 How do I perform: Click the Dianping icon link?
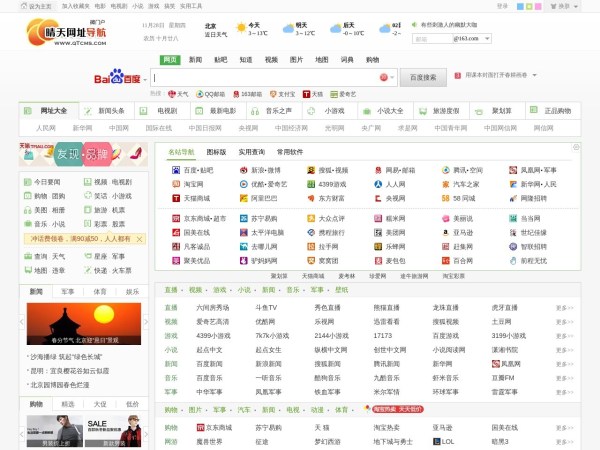click(x=310, y=217)
